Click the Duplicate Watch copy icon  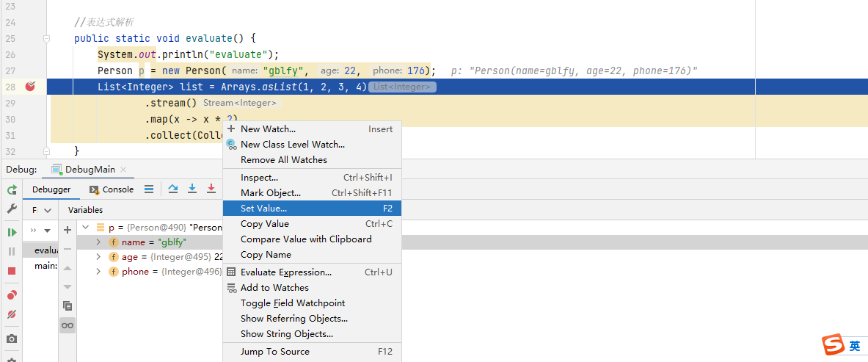(68, 306)
